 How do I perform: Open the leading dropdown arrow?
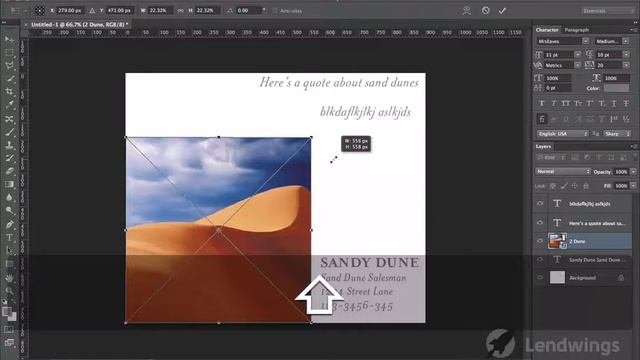pos(626,54)
